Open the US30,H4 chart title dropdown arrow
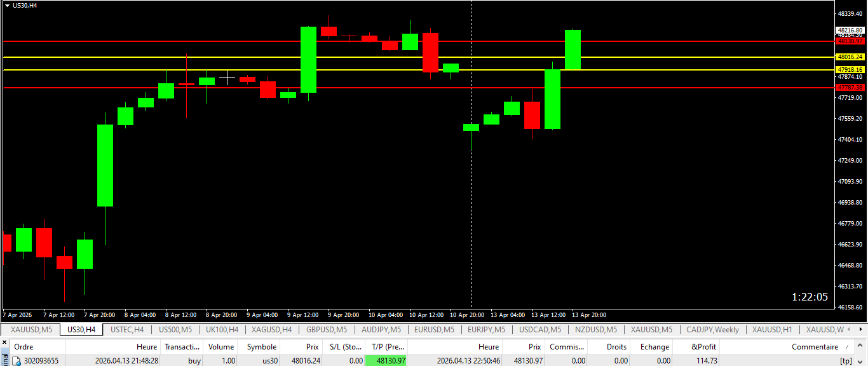 pyautogui.click(x=7, y=4)
